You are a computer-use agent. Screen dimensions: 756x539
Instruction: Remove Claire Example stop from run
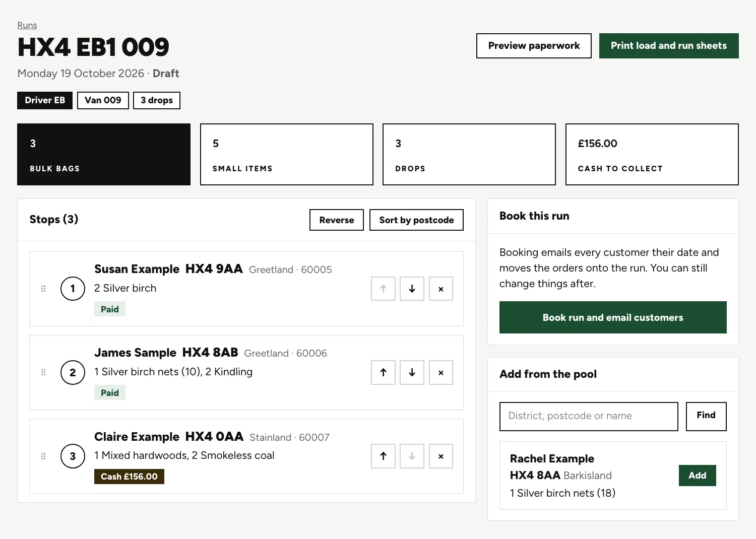coord(441,456)
